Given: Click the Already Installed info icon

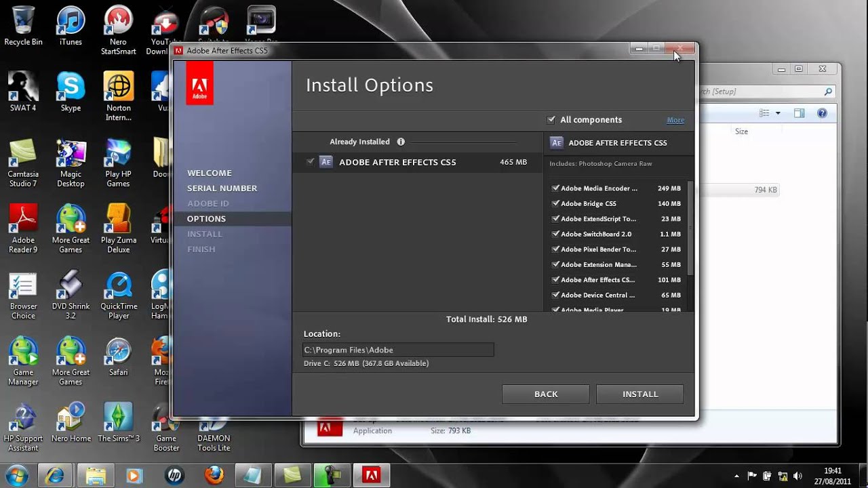Looking at the screenshot, I should pos(401,142).
